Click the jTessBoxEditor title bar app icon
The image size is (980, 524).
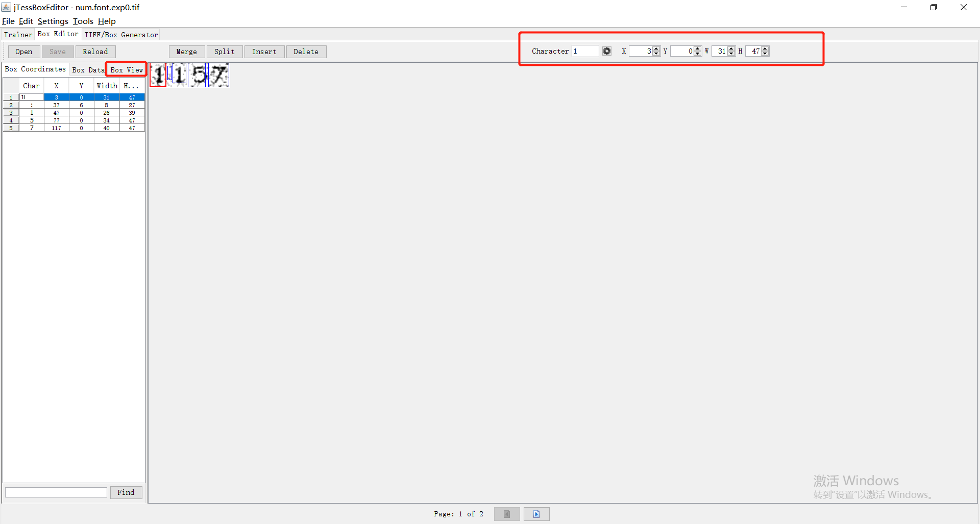6,7
